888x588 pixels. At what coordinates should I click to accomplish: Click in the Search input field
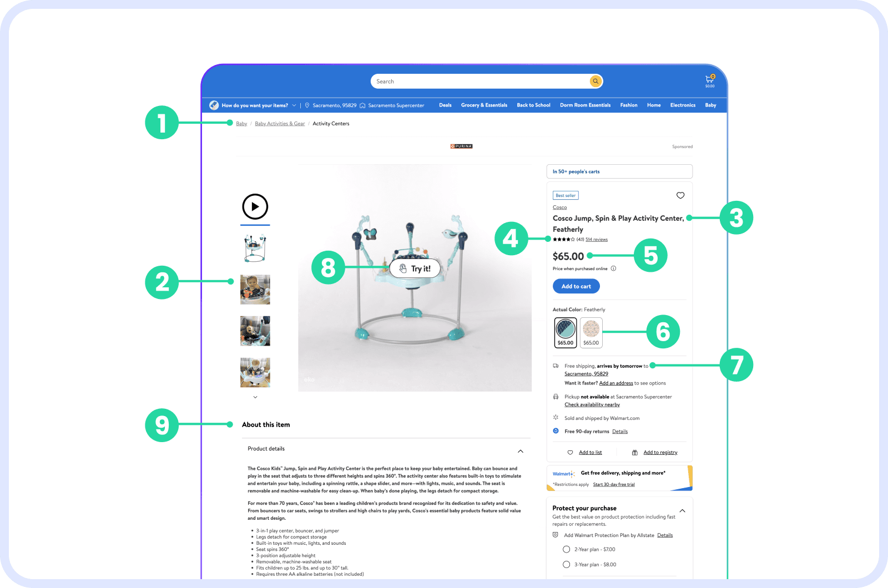coord(480,82)
